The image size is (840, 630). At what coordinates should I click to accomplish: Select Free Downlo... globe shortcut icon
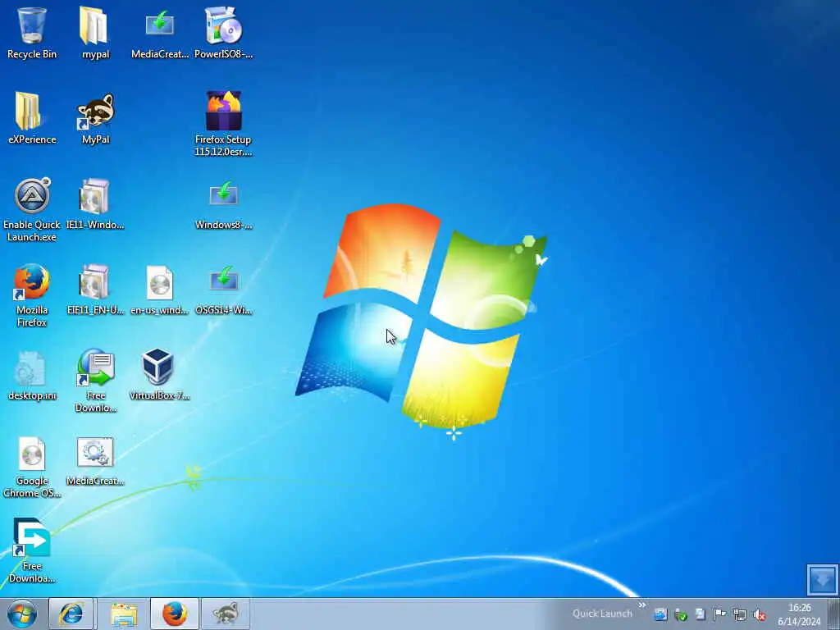[x=95, y=381]
